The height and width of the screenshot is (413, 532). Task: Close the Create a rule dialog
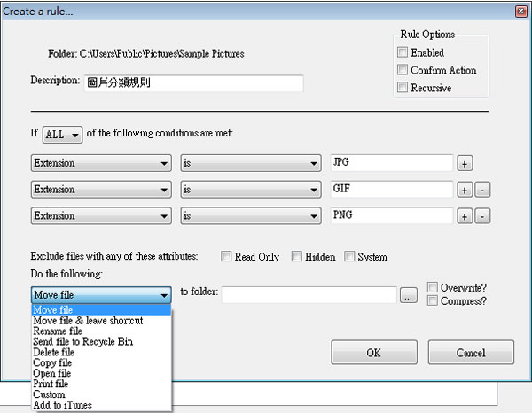click(519, 12)
